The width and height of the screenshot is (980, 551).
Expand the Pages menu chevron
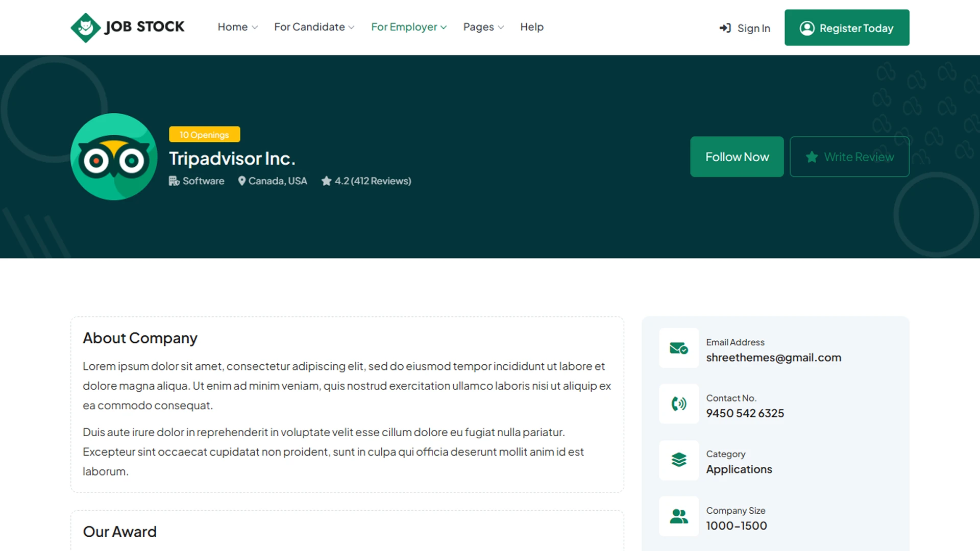click(501, 28)
